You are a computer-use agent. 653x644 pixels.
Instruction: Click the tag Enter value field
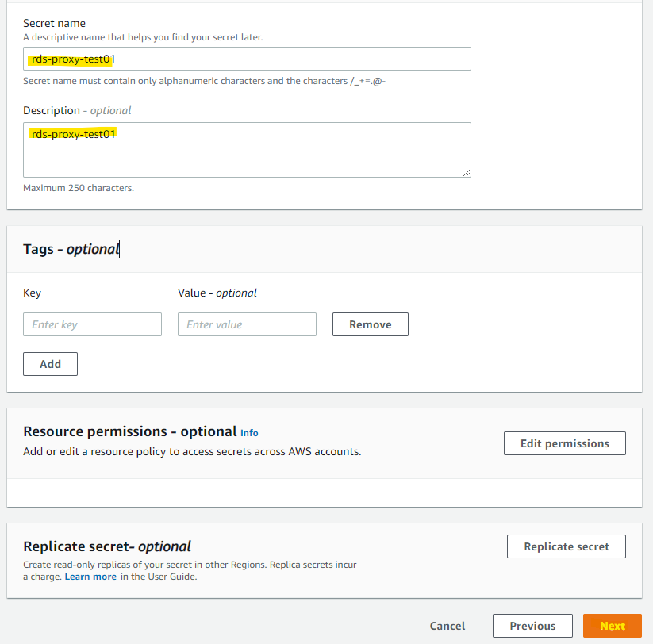click(247, 324)
